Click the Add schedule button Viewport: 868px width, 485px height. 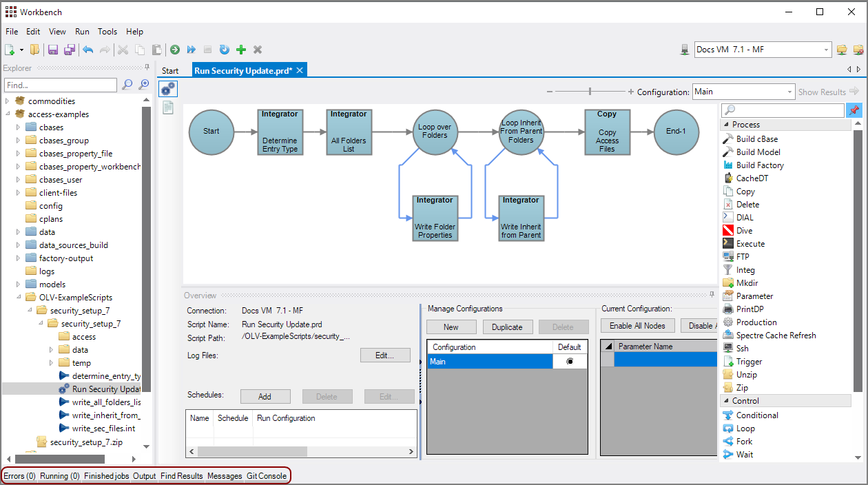pos(265,397)
